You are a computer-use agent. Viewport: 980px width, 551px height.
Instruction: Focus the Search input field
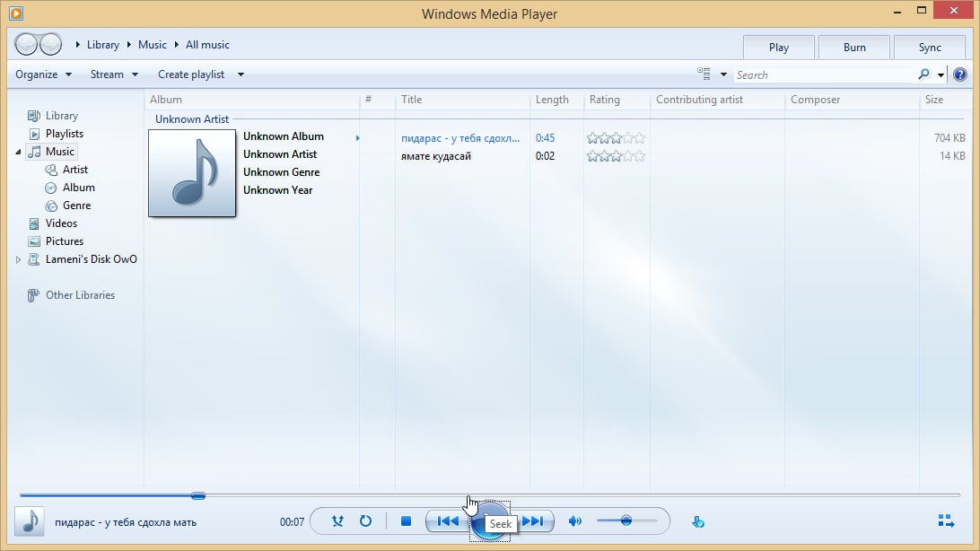pos(824,75)
